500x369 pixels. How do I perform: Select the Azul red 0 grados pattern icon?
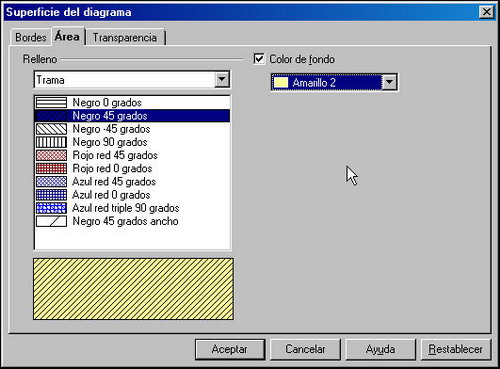coord(51,195)
